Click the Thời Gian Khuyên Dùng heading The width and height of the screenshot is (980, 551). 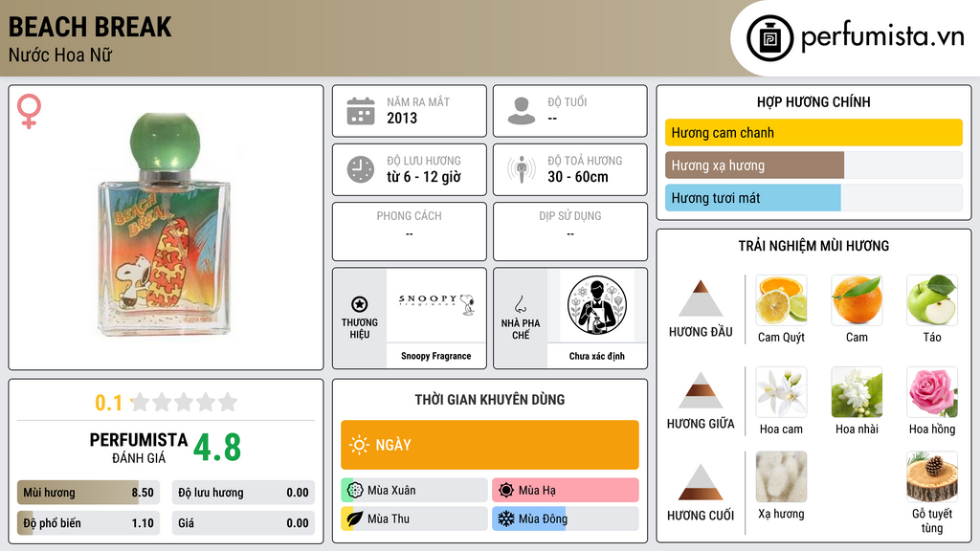pyautogui.click(x=489, y=399)
